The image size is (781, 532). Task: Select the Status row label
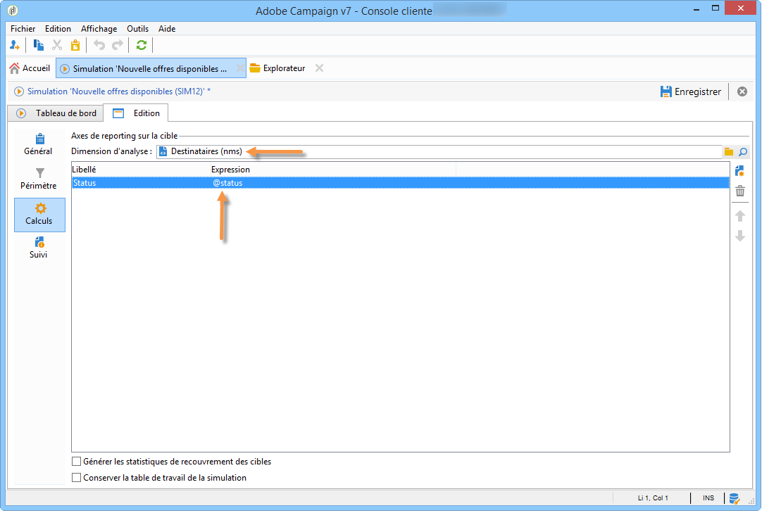(85, 183)
